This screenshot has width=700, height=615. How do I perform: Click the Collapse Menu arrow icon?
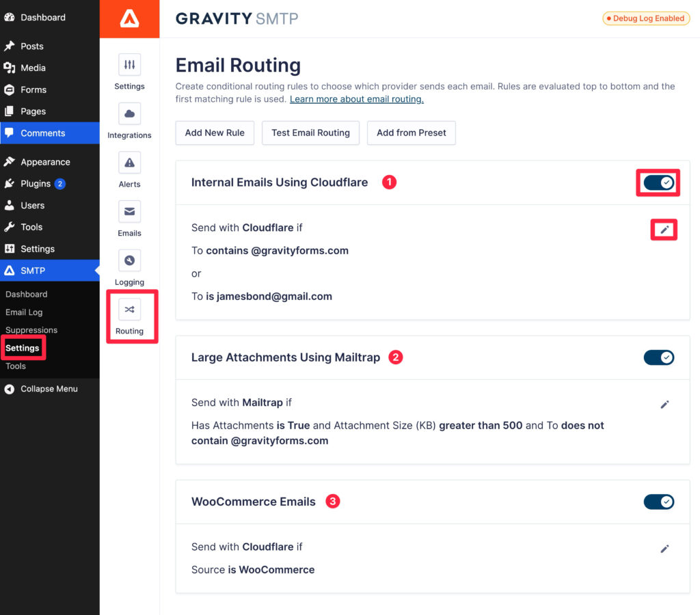click(10, 389)
